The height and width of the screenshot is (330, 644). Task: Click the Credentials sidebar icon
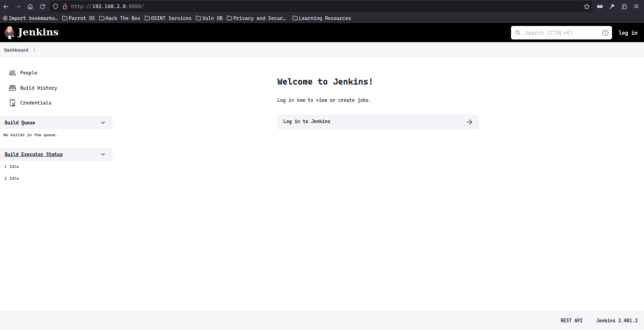[12, 103]
